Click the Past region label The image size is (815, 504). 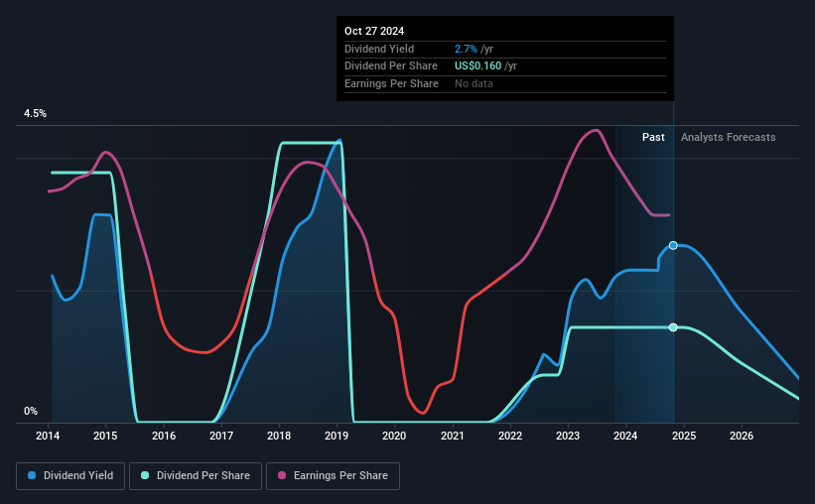coord(653,137)
